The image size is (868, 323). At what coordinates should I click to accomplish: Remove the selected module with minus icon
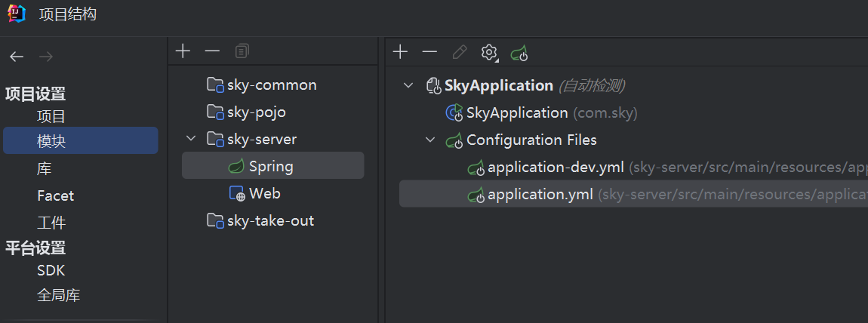[212, 51]
